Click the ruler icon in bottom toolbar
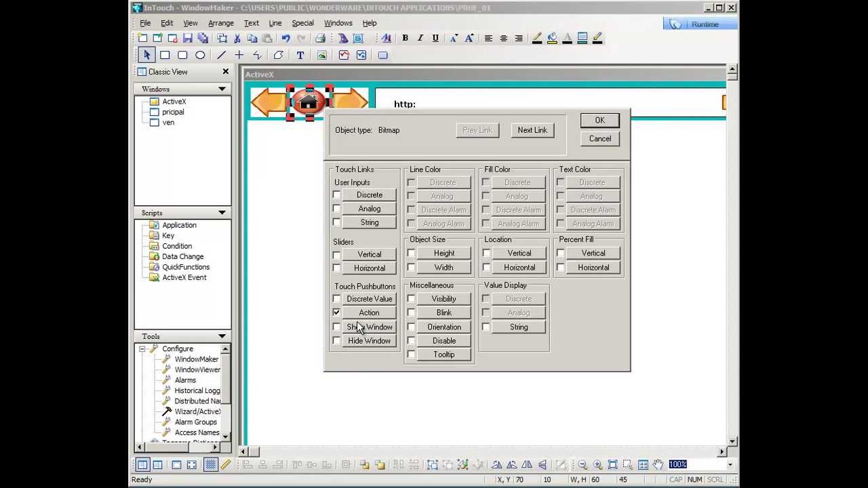 point(226,464)
